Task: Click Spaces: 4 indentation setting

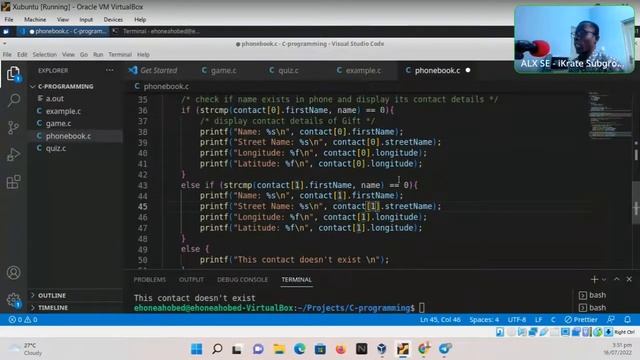Action: click(x=484, y=320)
